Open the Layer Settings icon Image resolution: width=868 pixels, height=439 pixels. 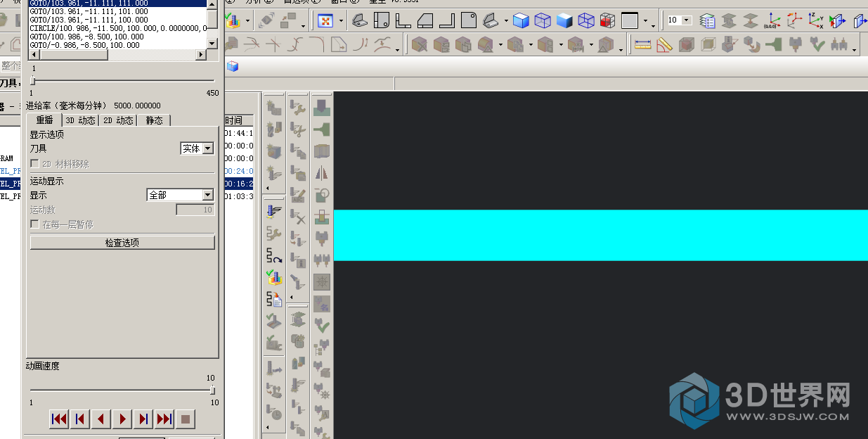pyautogui.click(x=708, y=21)
